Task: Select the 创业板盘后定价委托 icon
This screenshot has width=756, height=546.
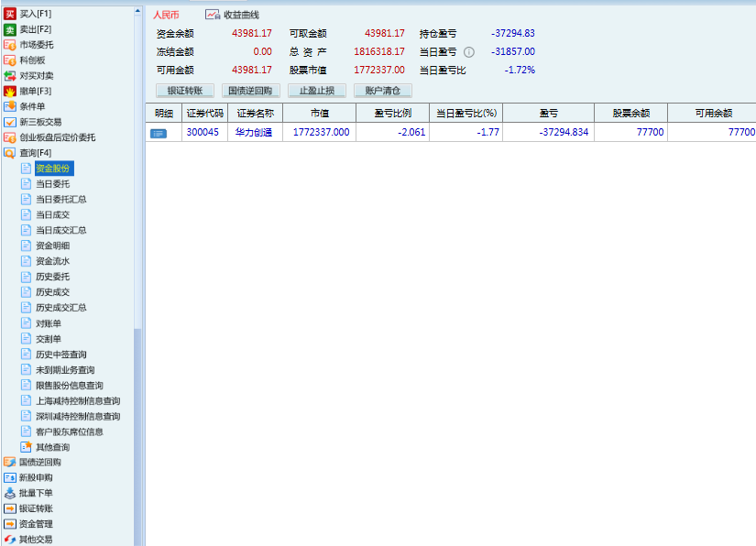Action: (x=10, y=137)
